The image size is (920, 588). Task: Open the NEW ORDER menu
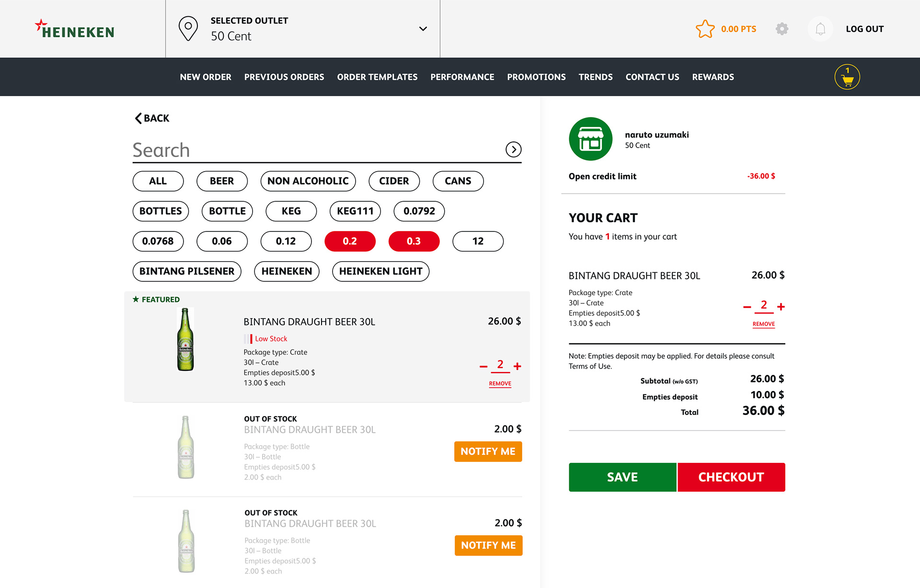(206, 77)
